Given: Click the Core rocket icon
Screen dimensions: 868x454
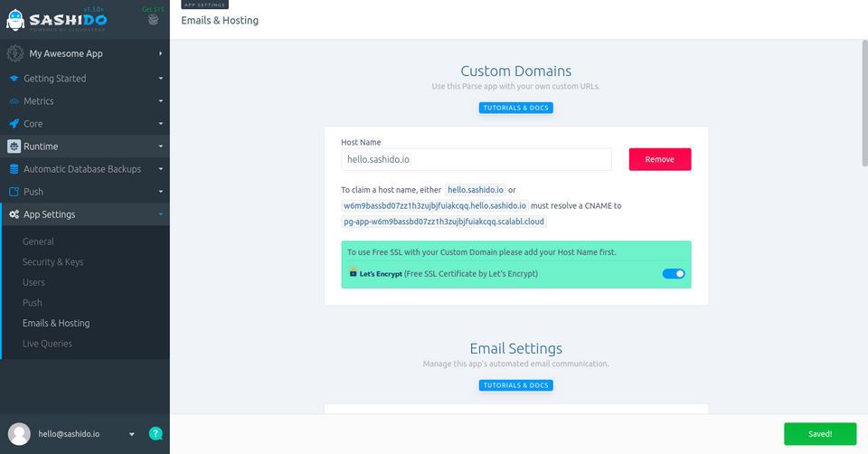Looking at the screenshot, I should 14,124.
